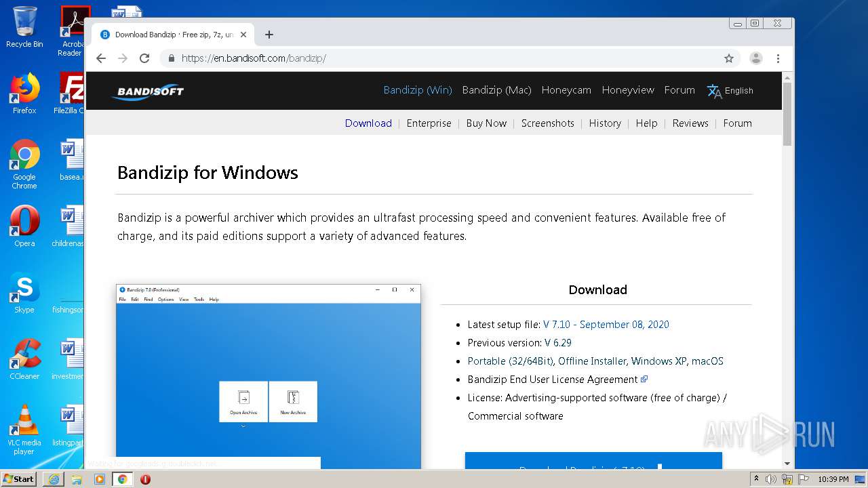Select Bandizip (Win) in top navigation
The height and width of the screenshot is (488, 868).
(x=418, y=90)
